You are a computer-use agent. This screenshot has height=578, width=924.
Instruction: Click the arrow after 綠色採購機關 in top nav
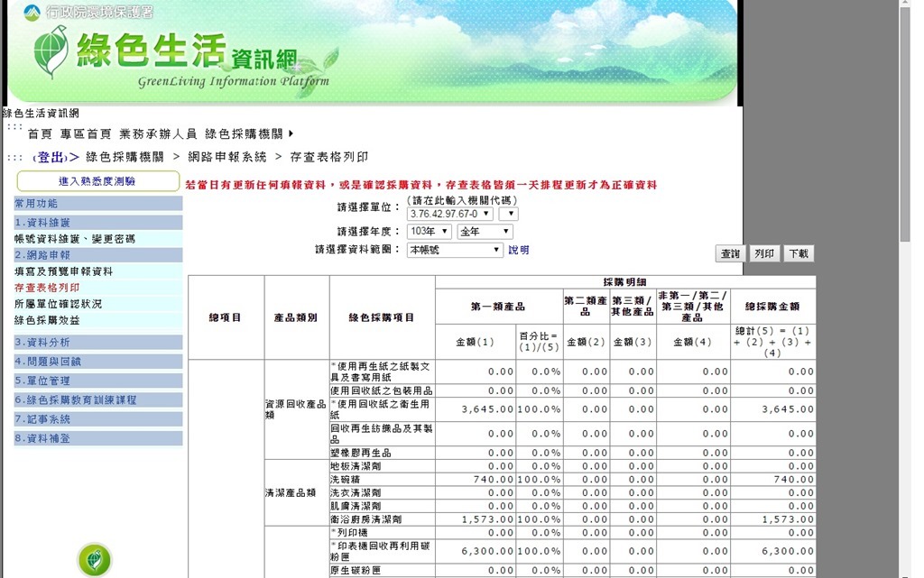tap(291, 133)
